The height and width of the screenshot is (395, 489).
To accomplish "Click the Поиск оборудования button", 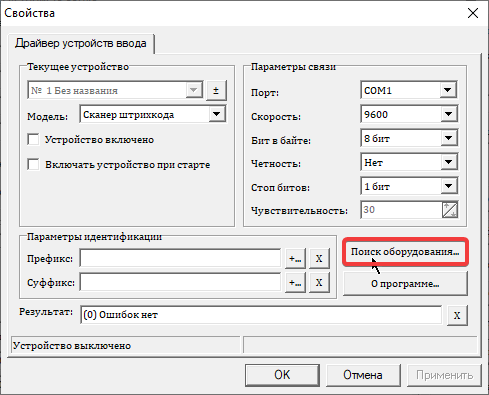I will click(405, 252).
